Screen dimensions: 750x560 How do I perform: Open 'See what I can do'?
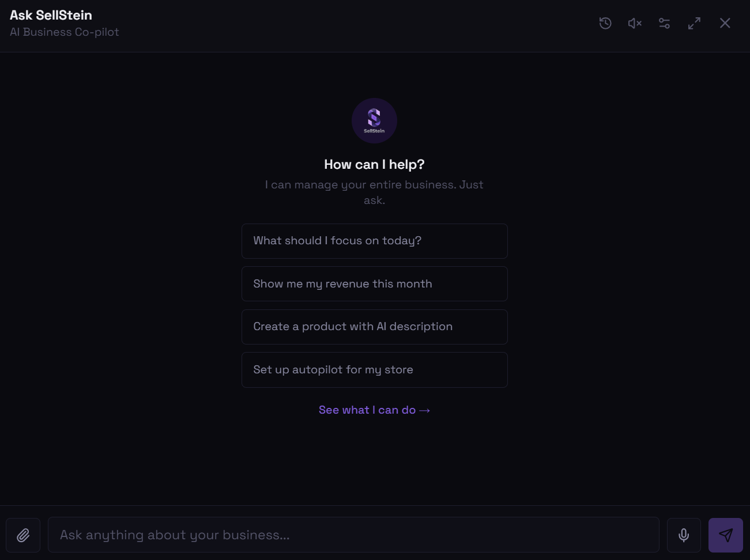click(374, 410)
